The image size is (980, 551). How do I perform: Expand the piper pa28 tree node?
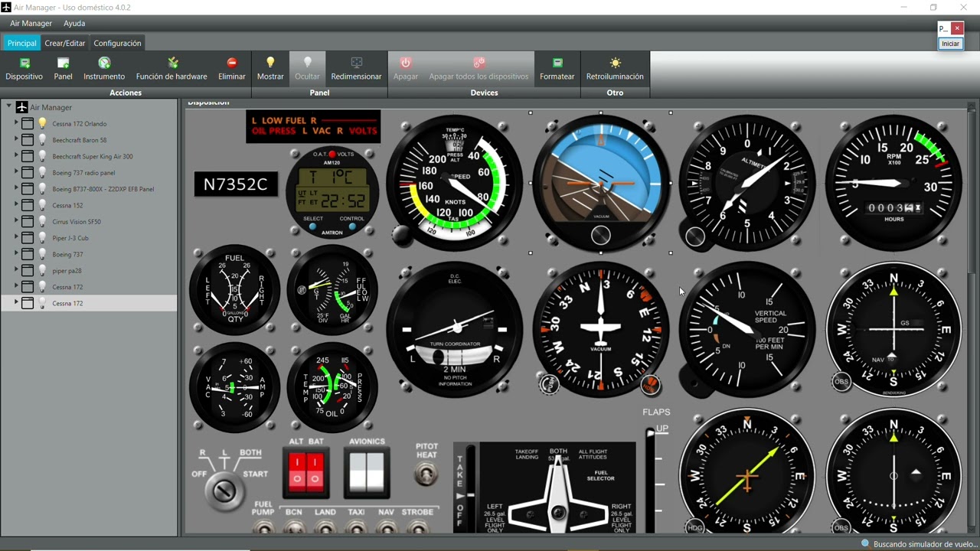(16, 271)
